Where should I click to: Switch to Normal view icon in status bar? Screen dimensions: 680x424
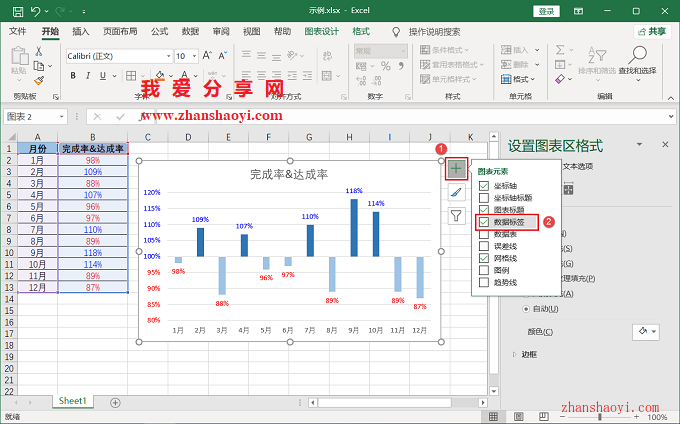[x=493, y=417]
